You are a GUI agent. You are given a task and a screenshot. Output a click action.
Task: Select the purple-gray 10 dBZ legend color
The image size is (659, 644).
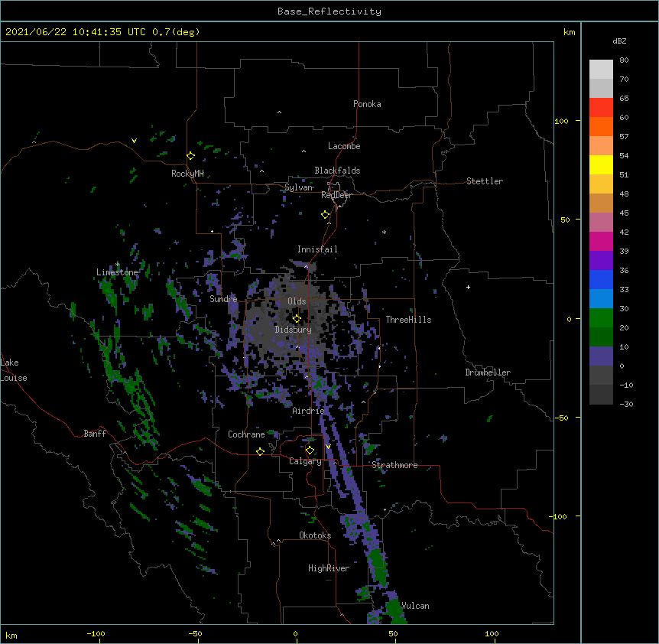tap(601, 356)
